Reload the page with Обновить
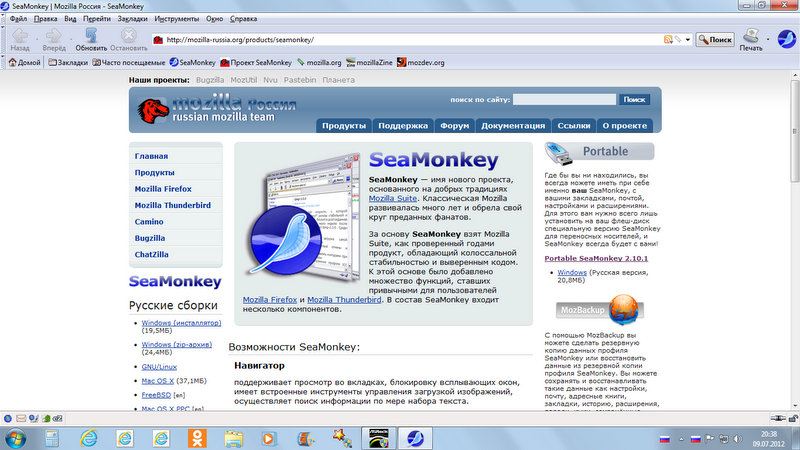Screen dimensions: 800x450 coord(91,40)
